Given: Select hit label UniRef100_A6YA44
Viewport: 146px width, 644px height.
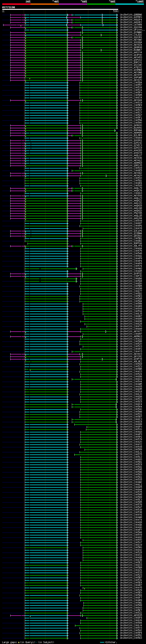Looking at the screenshot, I should click(131, 100).
